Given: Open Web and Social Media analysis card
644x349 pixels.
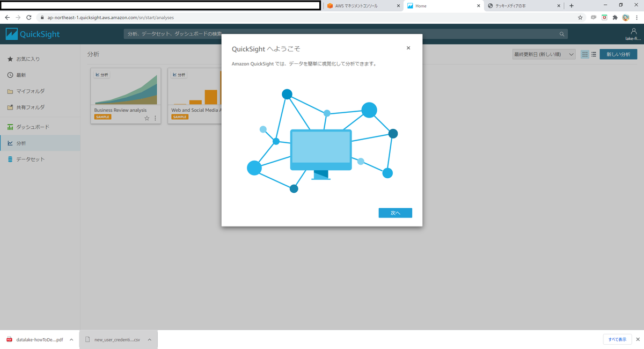Looking at the screenshot, I should click(x=194, y=96).
